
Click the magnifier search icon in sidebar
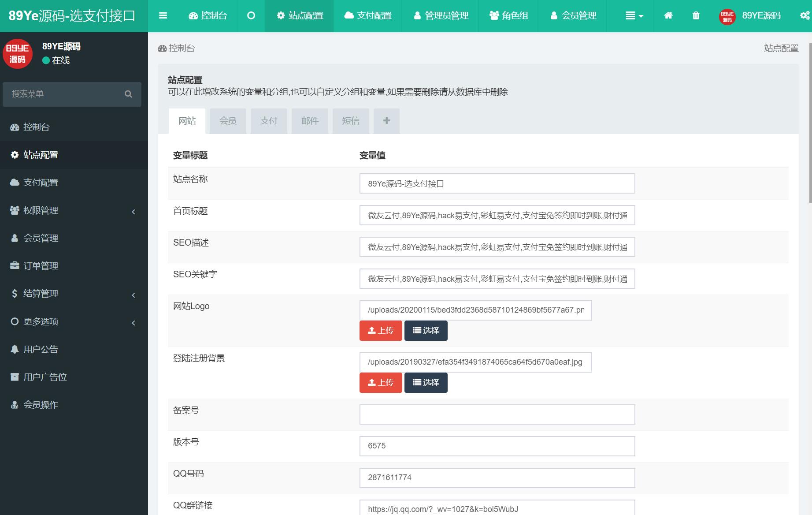(129, 94)
